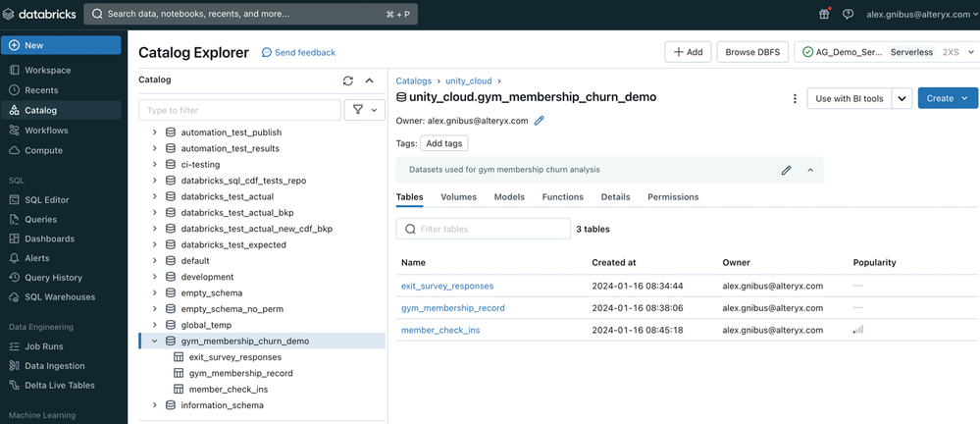Focus the top search bar

(250, 14)
